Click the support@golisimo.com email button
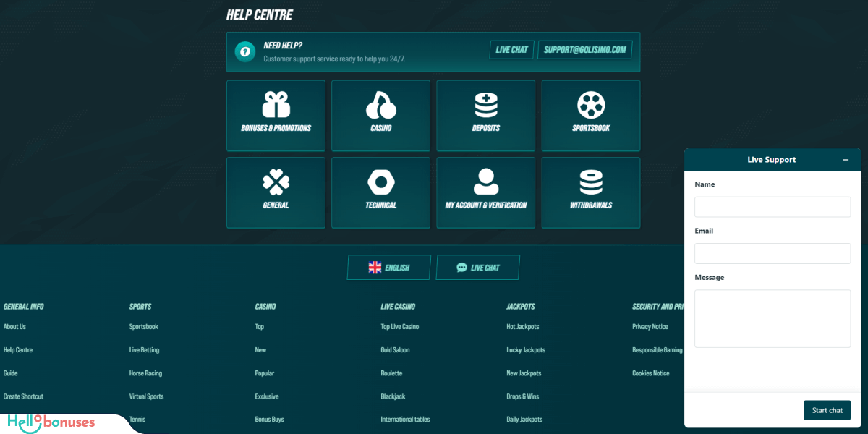 (x=585, y=50)
